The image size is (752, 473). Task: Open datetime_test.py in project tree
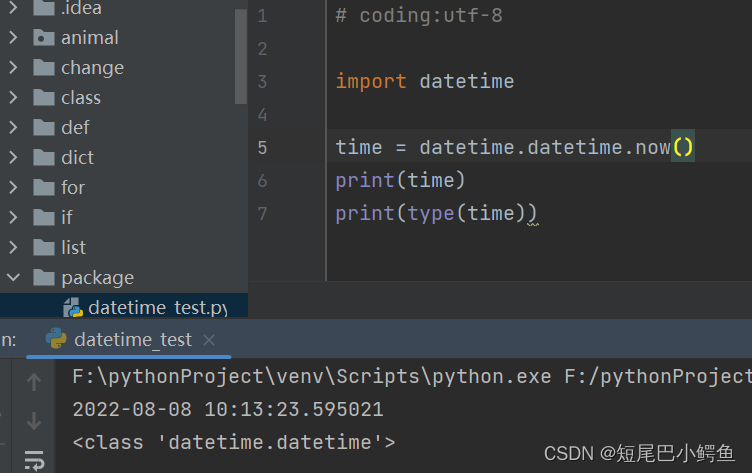tap(157, 307)
